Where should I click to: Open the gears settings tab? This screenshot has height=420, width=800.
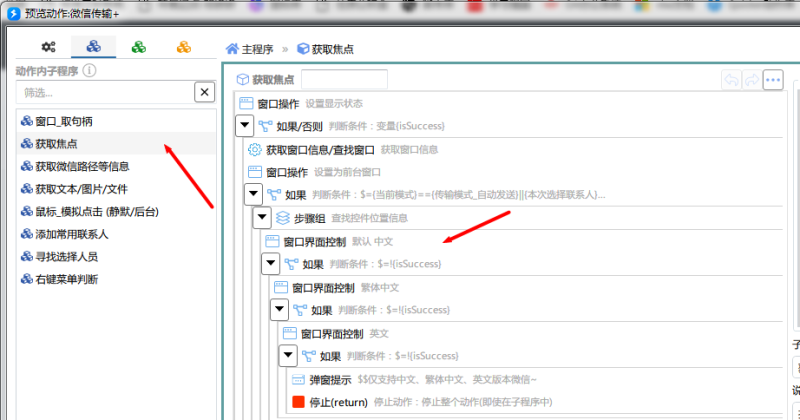tap(48, 47)
